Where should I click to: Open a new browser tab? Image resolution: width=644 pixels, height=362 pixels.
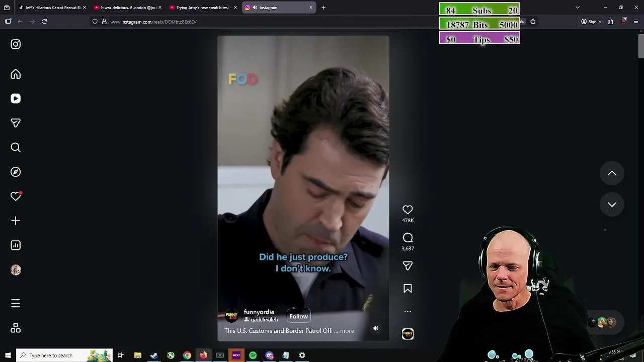point(324,8)
